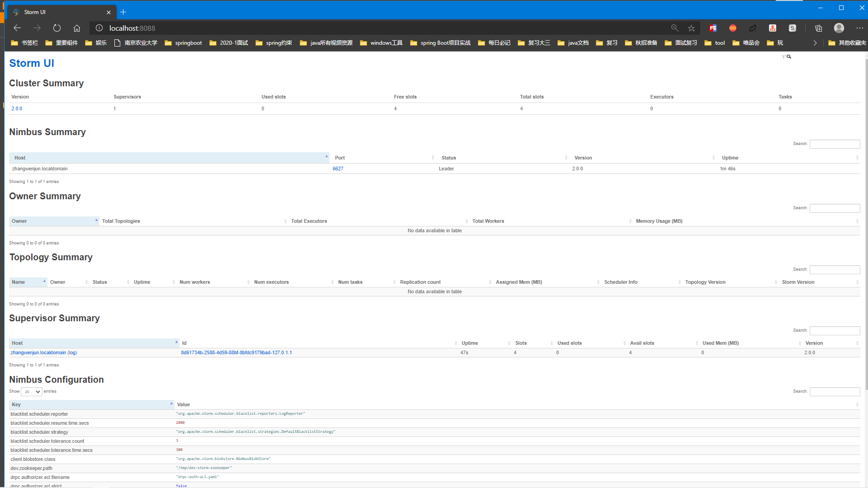
Task: Click the browser forward arrow
Action: pos(37,28)
